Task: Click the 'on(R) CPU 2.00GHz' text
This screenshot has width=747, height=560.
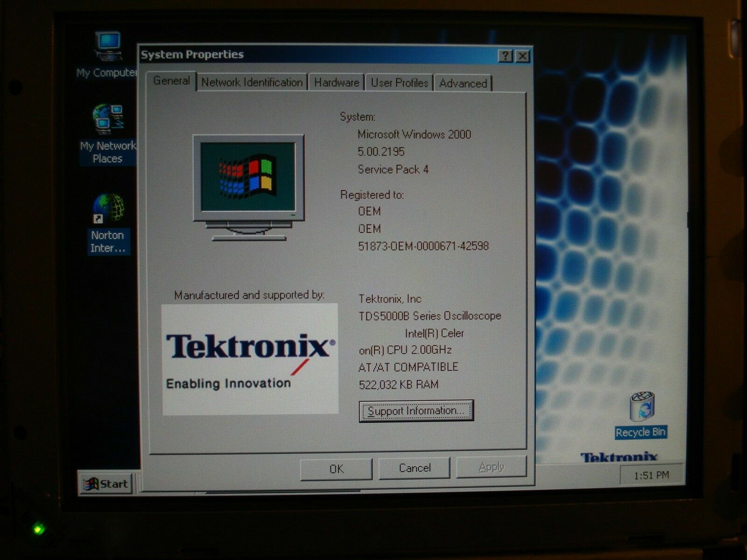Action: [x=405, y=350]
